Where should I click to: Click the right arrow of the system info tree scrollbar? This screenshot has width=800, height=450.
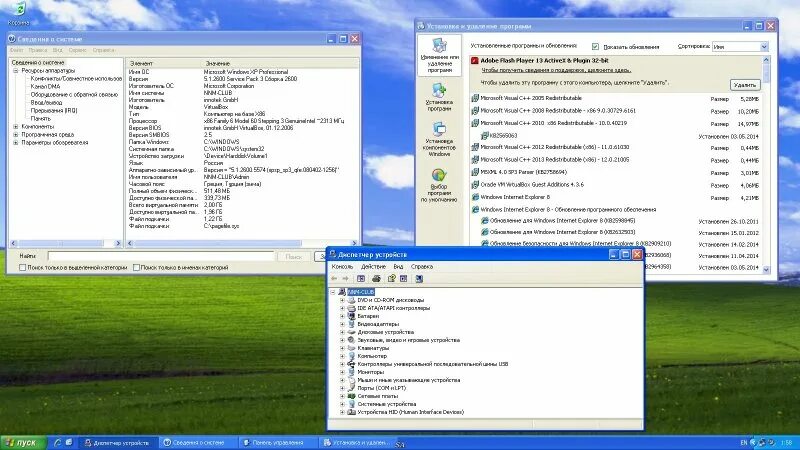(x=118, y=243)
